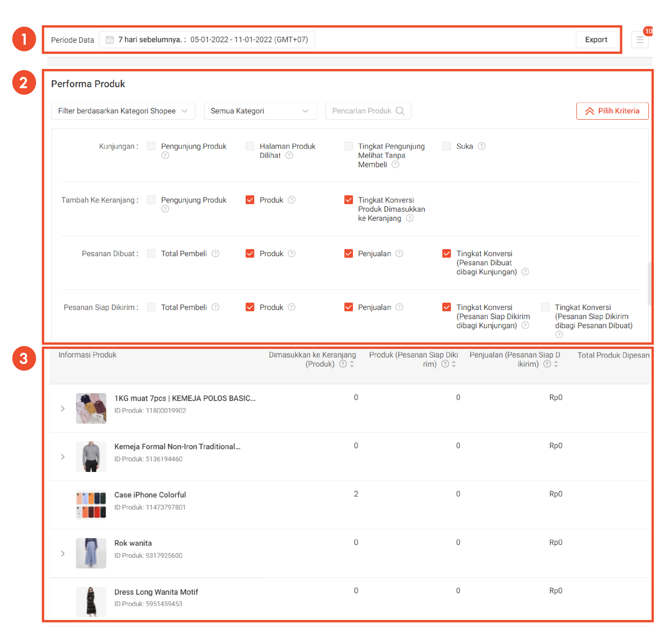Click help icon next to Suka

pos(481,146)
